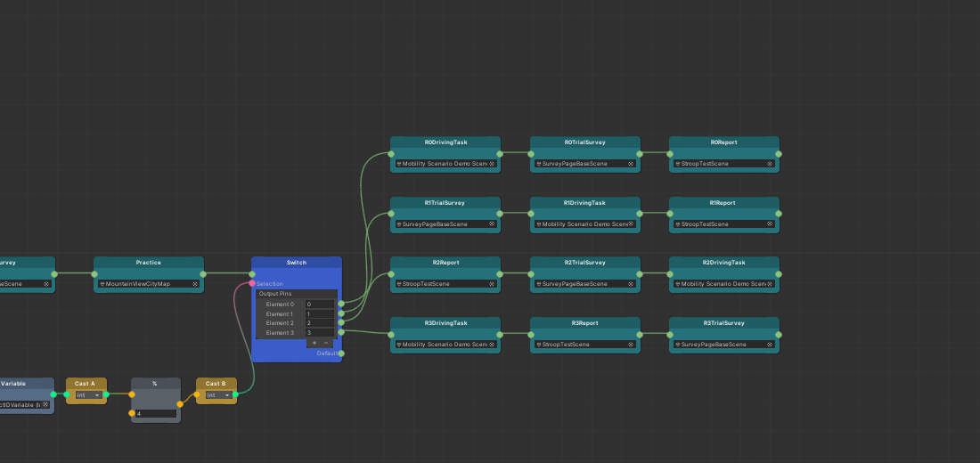Open scene picker on R1Report scene field
Viewport: 980px width, 463px height.
pos(770,223)
